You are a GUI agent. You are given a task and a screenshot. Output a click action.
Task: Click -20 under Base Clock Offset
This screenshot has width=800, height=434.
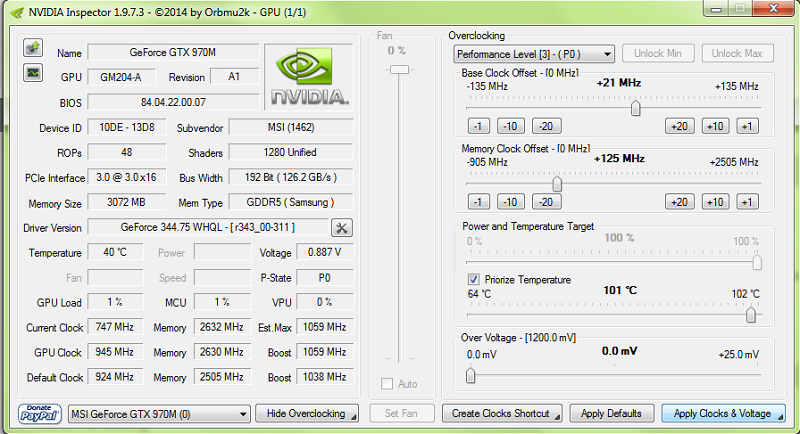click(546, 126)
